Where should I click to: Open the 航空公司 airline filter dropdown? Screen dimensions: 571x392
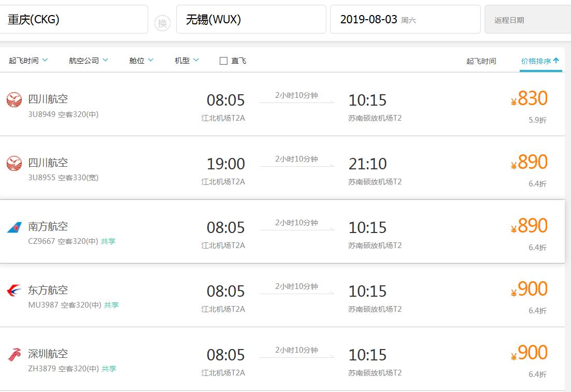tap(89, 61)
